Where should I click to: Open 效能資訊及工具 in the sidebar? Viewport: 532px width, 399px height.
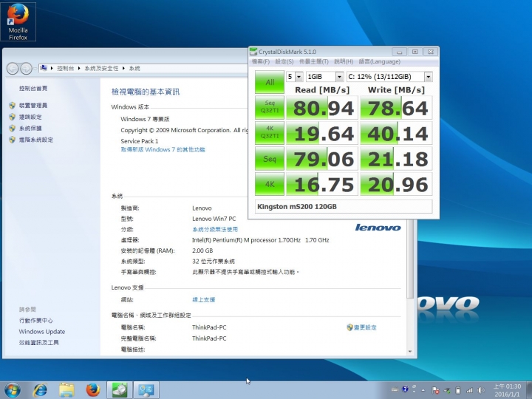coord(39,343)
